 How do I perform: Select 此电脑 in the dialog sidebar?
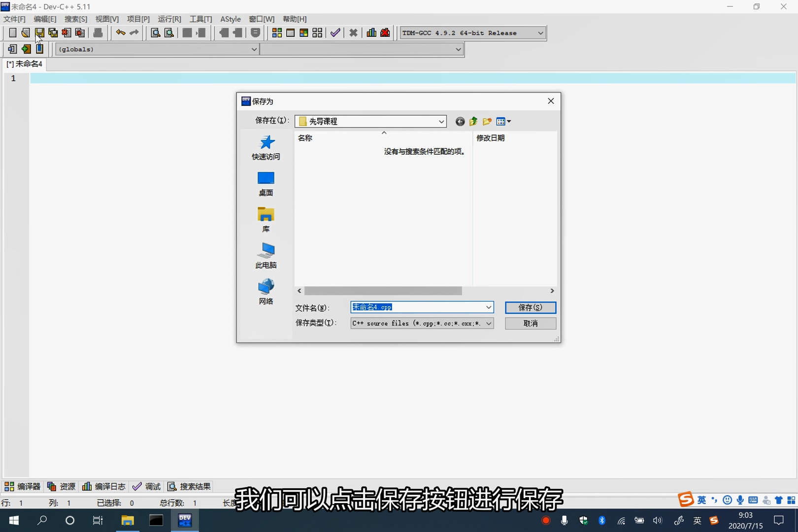266,256
